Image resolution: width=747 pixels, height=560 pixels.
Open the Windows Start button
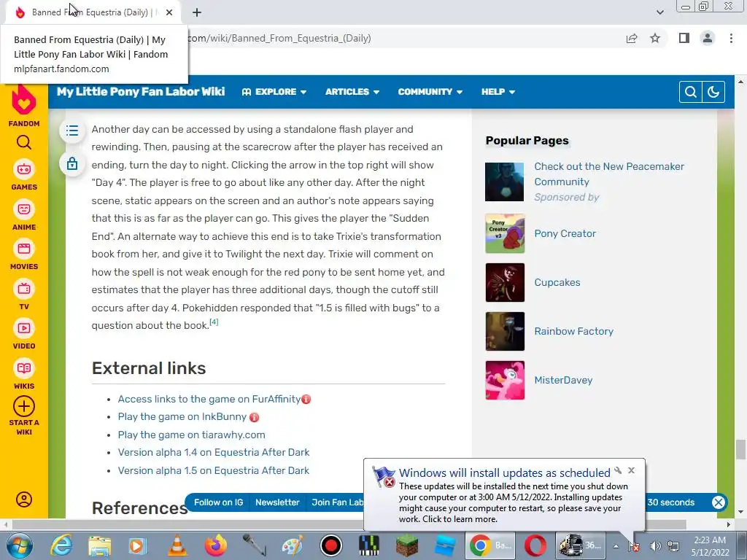pyautogui.click(x=19, y=545)
